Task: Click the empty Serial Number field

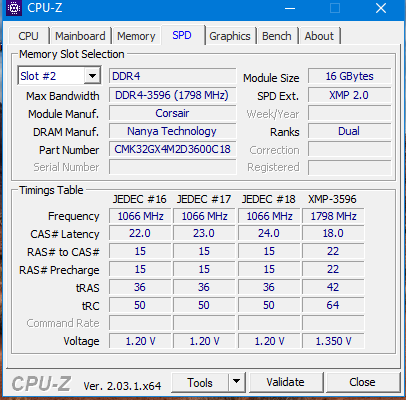Action: (173, 167)
